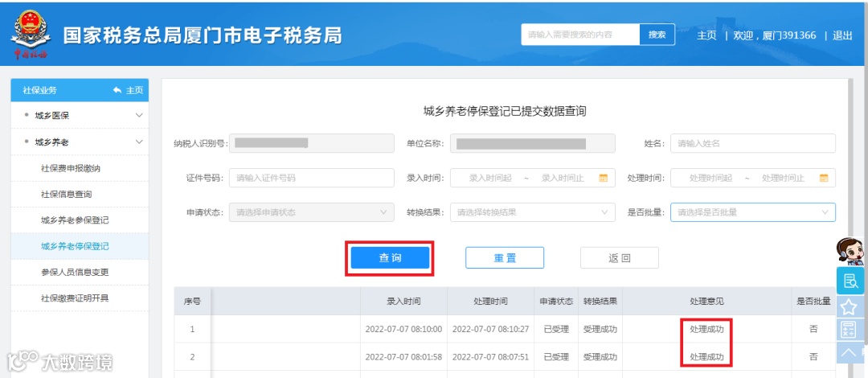Select 社保缴费证明开具 in sidebar
The height and width of the screenshot is (378, 868).
pos(75,298)
